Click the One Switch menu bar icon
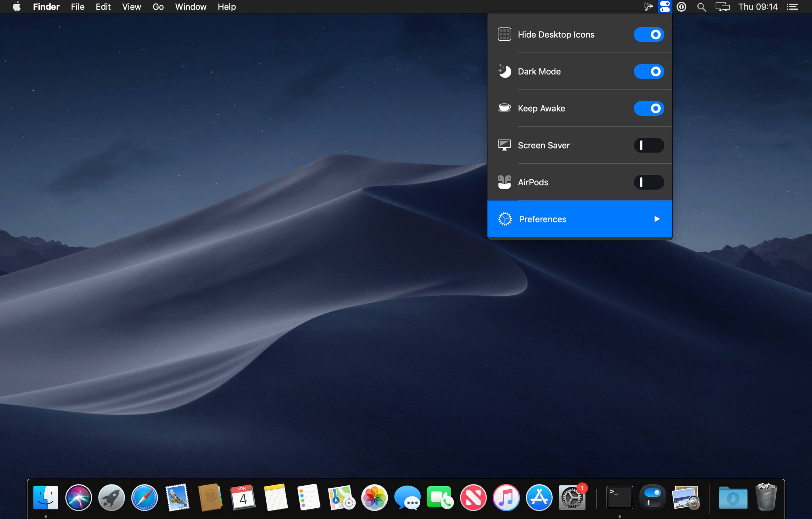This screenshot has height=519, width=812. tap(664, 7)
